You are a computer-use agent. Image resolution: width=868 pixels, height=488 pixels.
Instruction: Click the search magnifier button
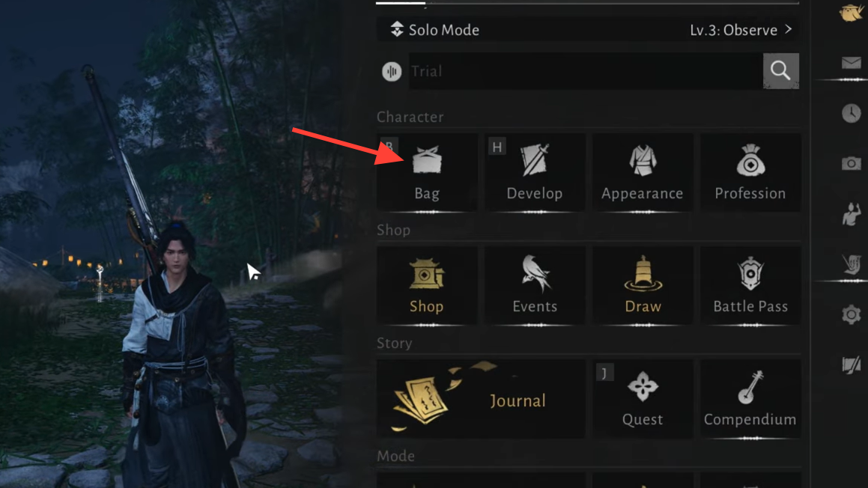click(780, 71)
